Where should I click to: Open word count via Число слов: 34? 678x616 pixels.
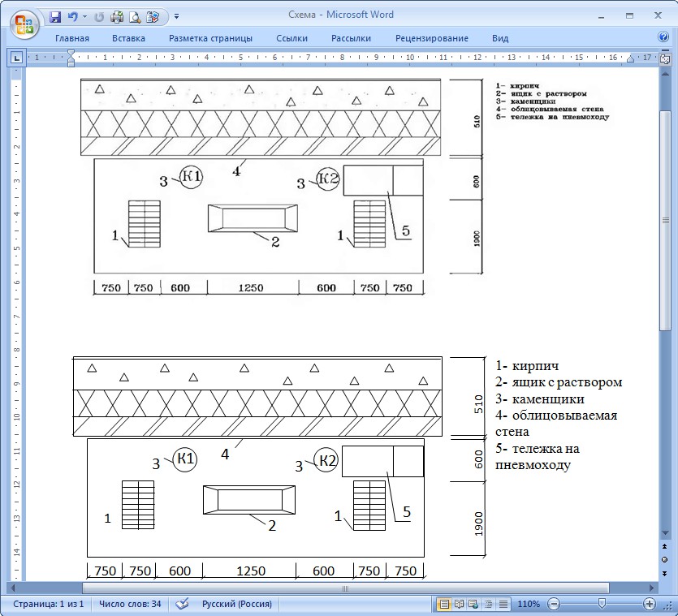(130, 604)
